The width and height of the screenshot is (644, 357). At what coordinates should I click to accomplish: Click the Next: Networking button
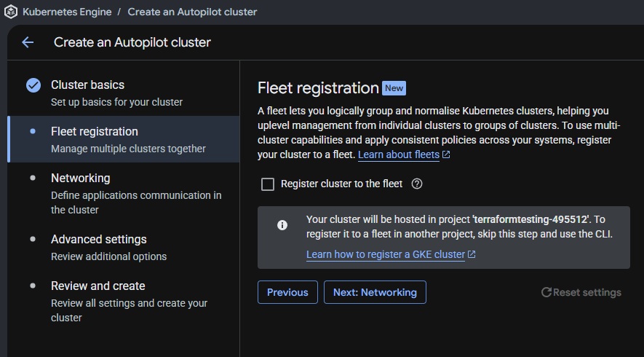click(375, 292)
